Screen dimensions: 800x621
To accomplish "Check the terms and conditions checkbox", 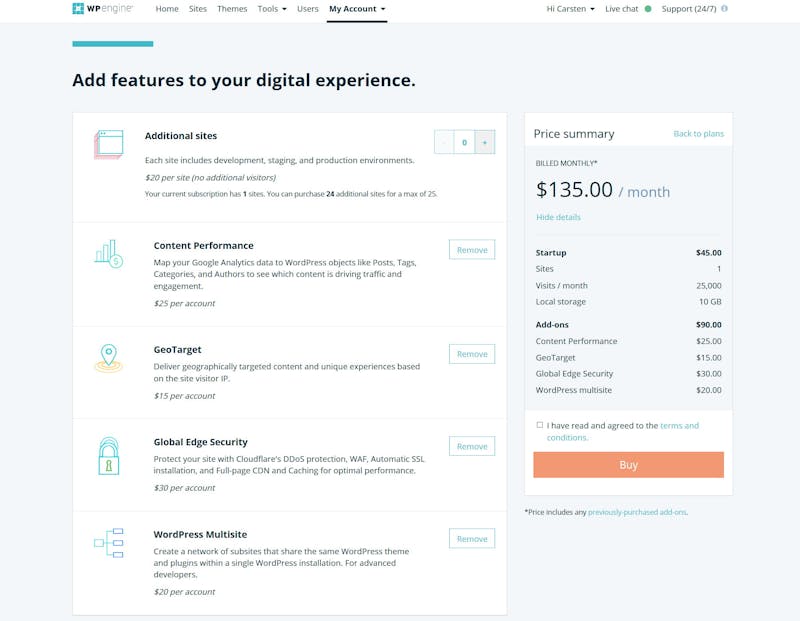I will tap(540, 425).
